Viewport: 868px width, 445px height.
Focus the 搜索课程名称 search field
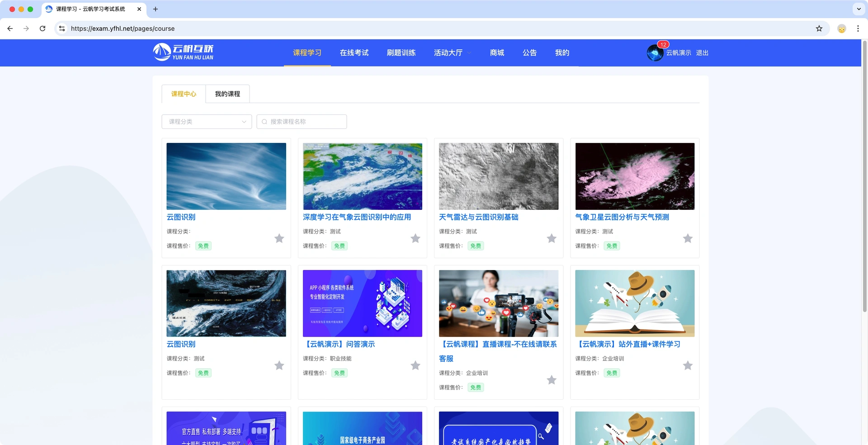(x=302, y=122)
